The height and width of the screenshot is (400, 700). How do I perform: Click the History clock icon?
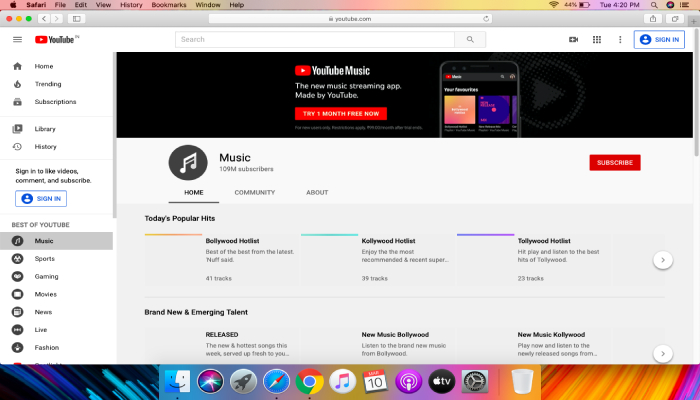17,146
